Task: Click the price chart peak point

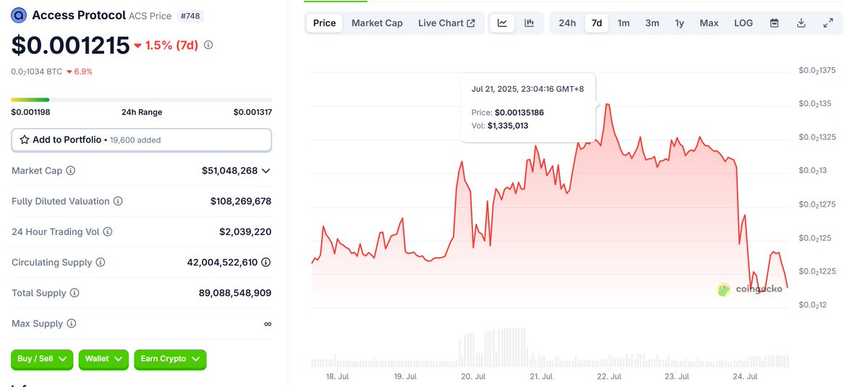Action: coord(607,104)
